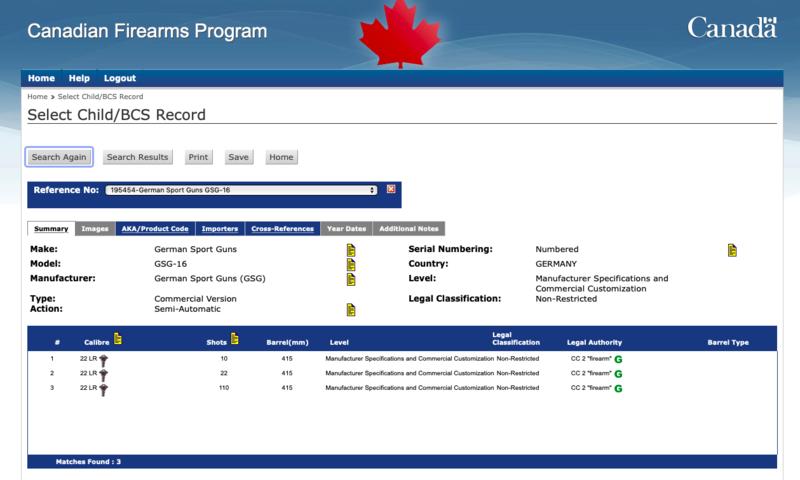
Task: Open the Additional Notes tab
Action: [409, 229]
